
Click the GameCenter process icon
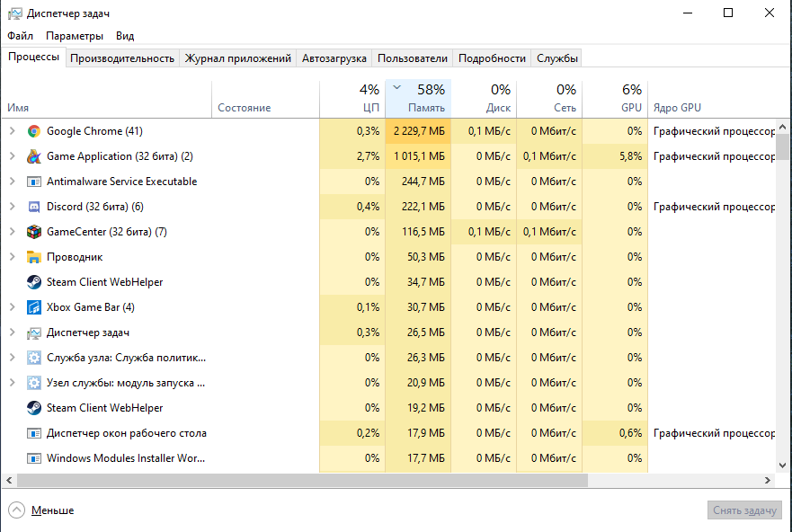point(34,232)
